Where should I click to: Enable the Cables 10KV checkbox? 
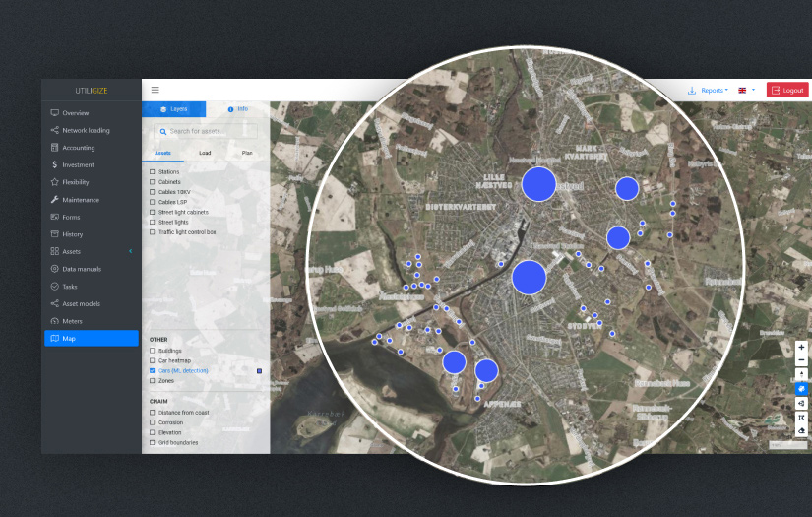(153, 192)
